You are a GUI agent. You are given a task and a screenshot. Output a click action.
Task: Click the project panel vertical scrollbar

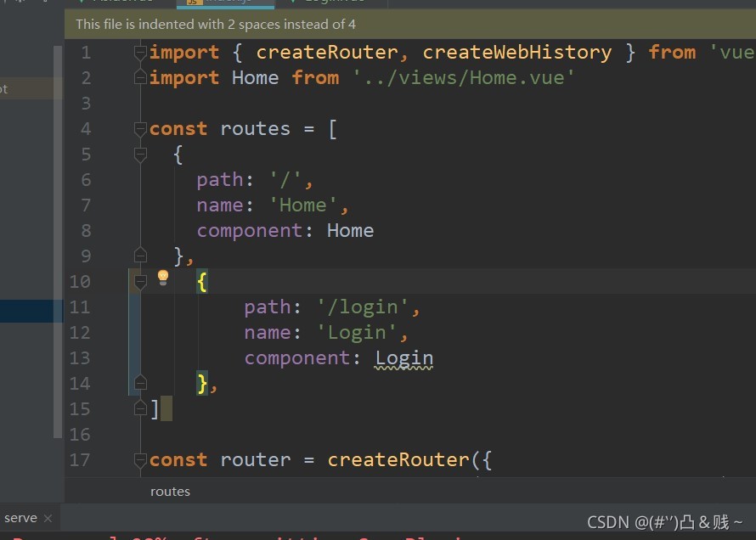click(x=58, y=241)
